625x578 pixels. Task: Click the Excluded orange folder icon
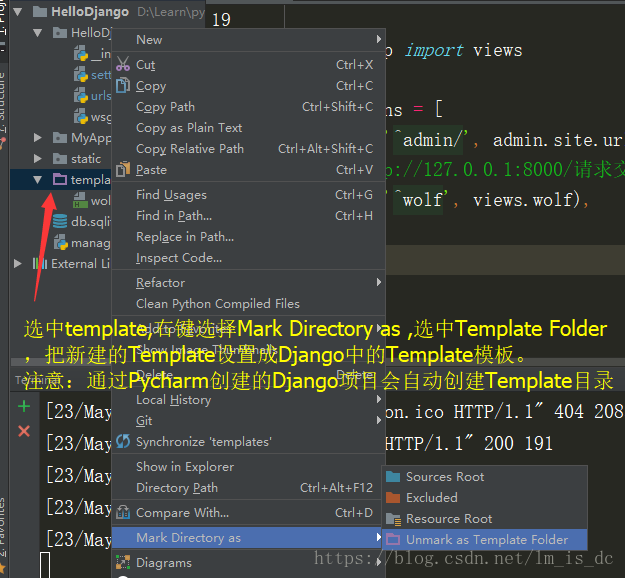tap(393, 497)
